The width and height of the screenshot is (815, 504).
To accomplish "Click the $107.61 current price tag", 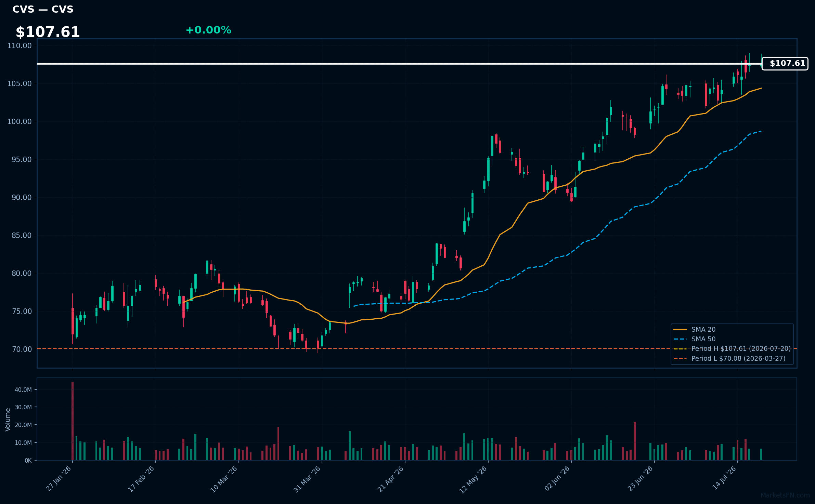I will point(785,64).
